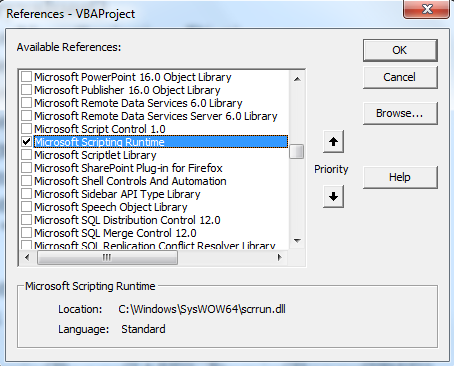Click horizontal scrollbar right arrow

coord(280,257)
